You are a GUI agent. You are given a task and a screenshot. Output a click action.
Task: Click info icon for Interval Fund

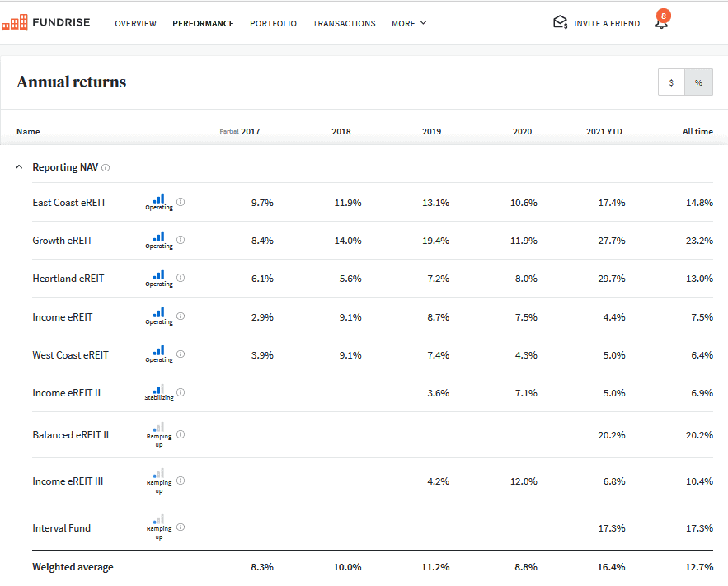pyautogui.click(x=181, y=527)
